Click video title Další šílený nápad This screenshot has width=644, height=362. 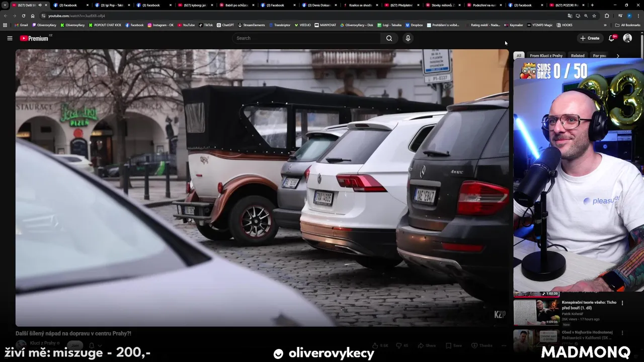point(73,333)
